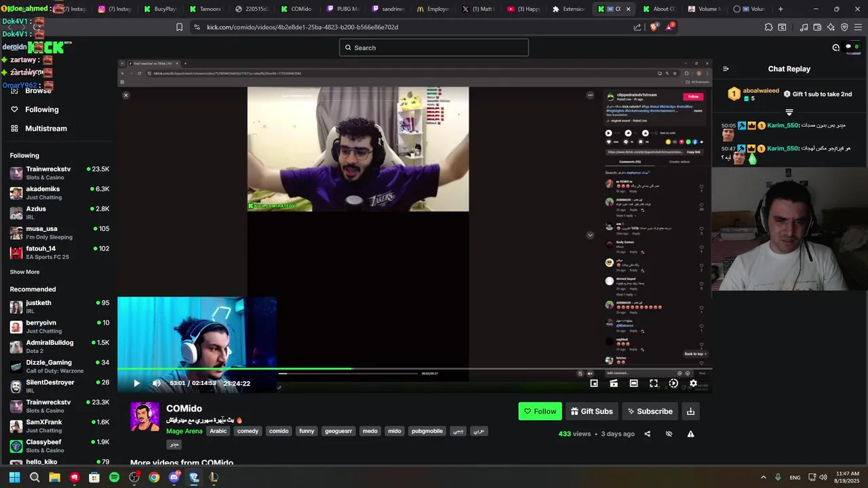Open musa_usa channel
Image resolution: width=868 pixels, height=488 pixels.
(60, 232)
